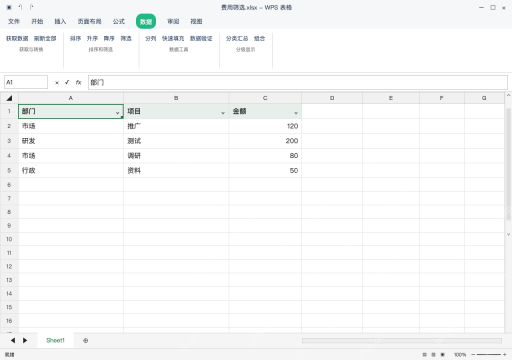Redo the last undone action
This screenshot has width=512, height=360.
(31, 7)
